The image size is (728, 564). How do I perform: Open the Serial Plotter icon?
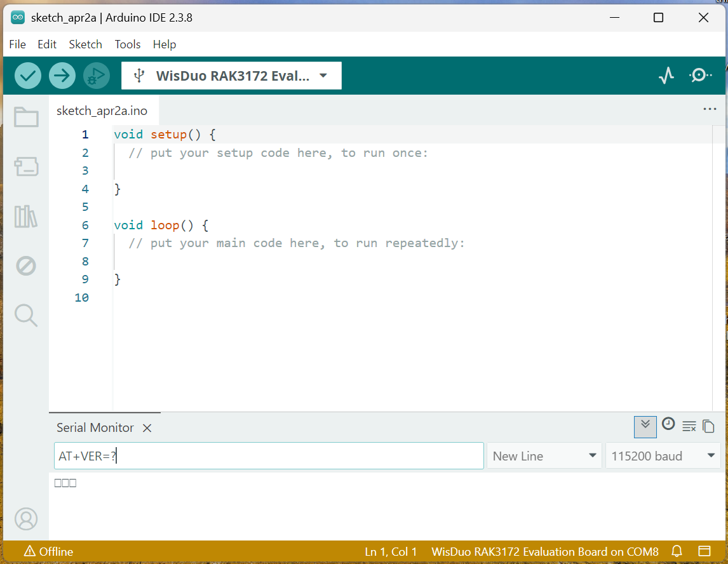tap(666, 76)
